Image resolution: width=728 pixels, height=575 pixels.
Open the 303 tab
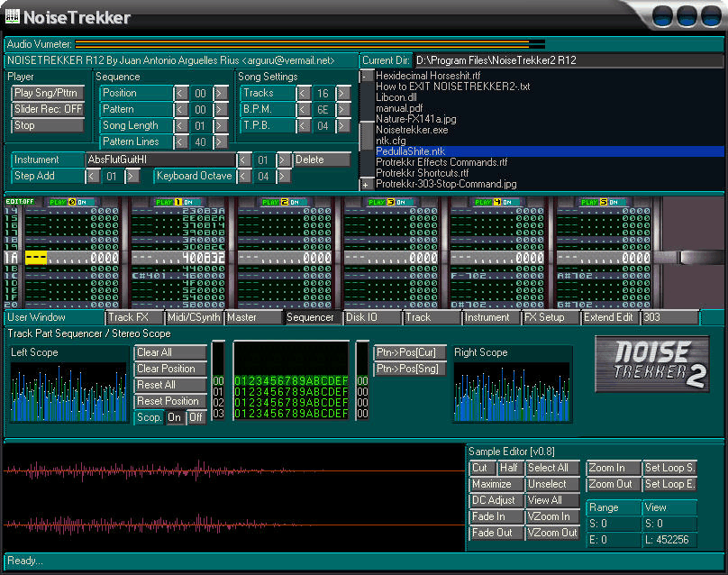[x=669, y=317]
